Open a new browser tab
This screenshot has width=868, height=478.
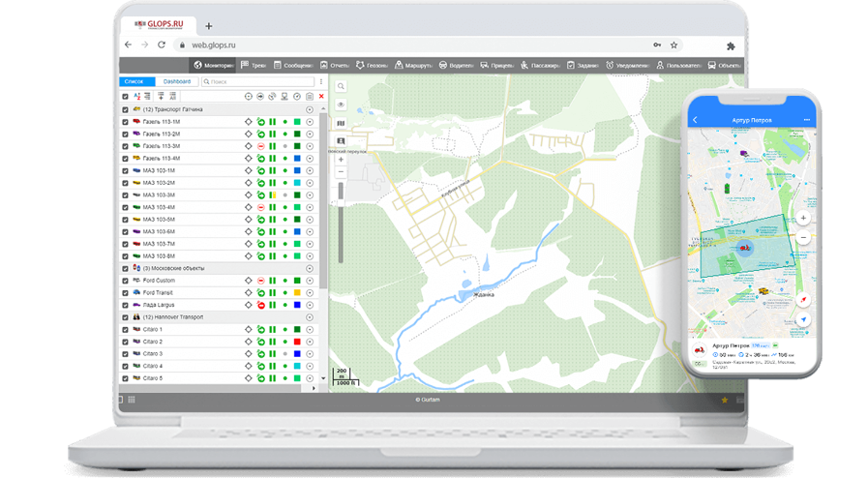(209, 26)
